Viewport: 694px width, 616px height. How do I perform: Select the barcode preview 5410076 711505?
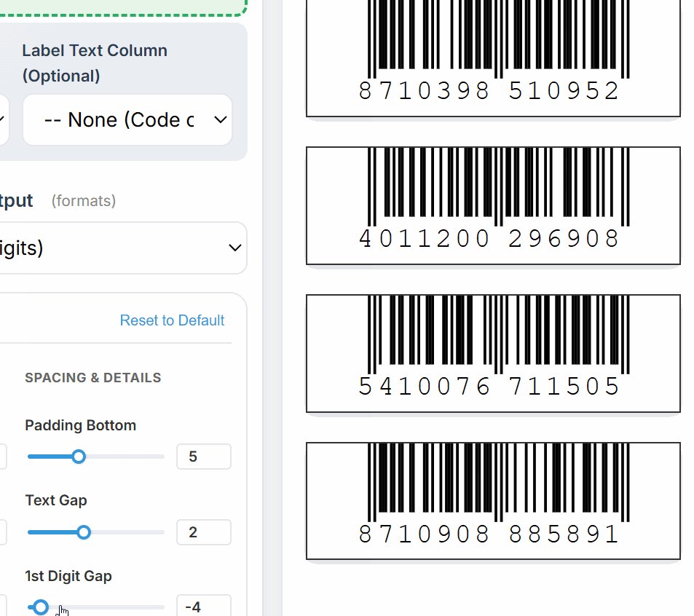coord(493,353)
